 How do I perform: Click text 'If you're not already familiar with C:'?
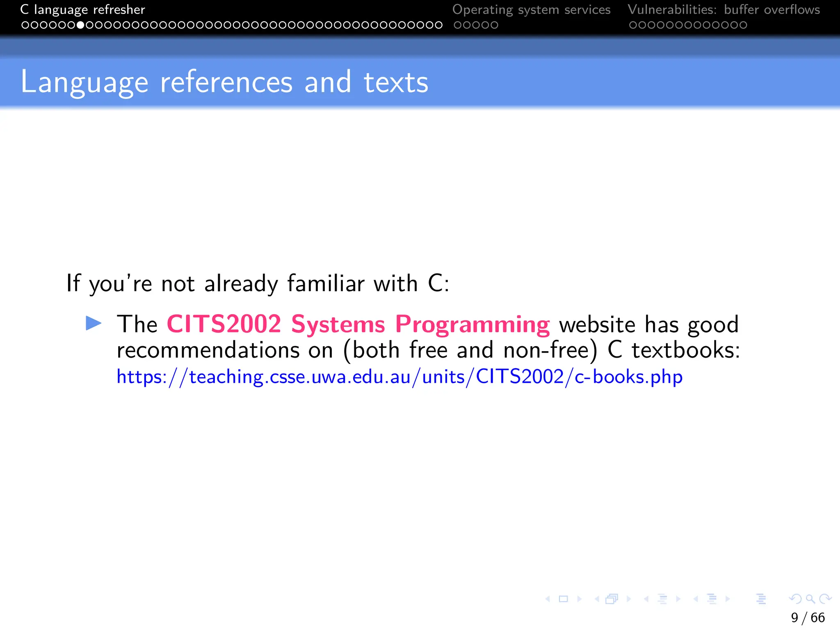(x=258, y=283)
